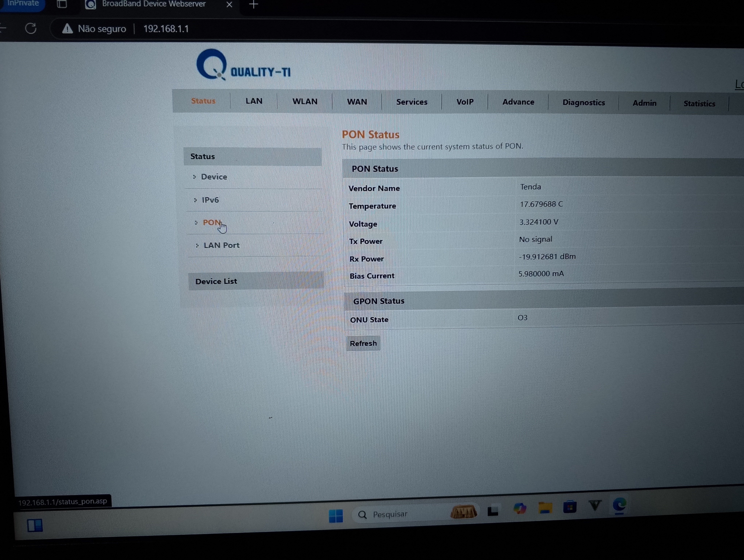Switch to the WLAN navigation tab
Screen dimensions: 744x560
(305, 102)
